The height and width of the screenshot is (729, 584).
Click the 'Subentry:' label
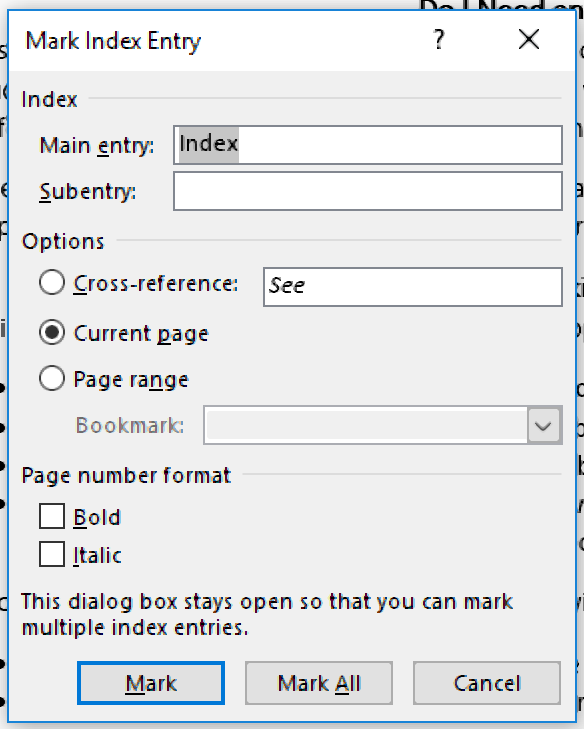(87, 192)
